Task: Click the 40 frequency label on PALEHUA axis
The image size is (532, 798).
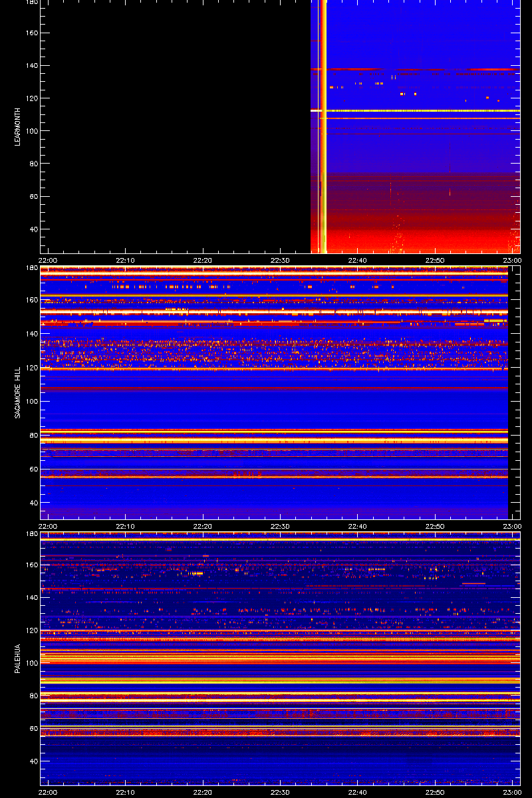Action: coord(35,761)
